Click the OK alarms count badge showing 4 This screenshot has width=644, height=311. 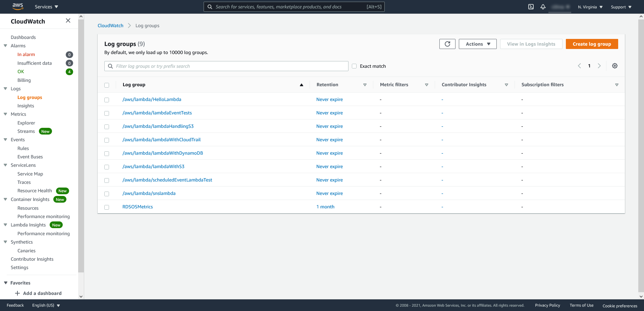pos(69,72)
